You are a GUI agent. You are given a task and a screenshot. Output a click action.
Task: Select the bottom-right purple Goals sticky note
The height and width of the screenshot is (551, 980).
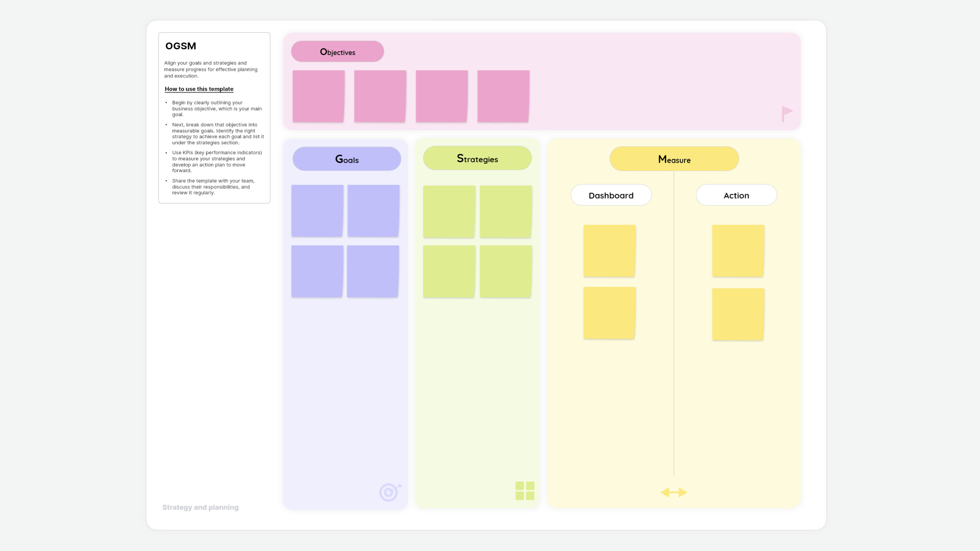(x=372, y=271)
